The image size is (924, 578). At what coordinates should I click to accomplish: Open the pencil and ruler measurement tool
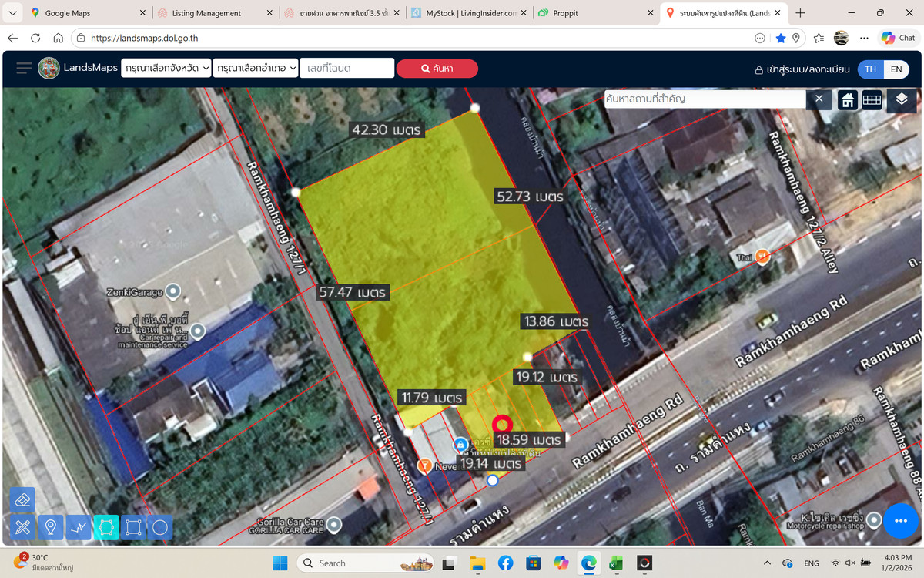pyautogui.click(x=22, y=528)
